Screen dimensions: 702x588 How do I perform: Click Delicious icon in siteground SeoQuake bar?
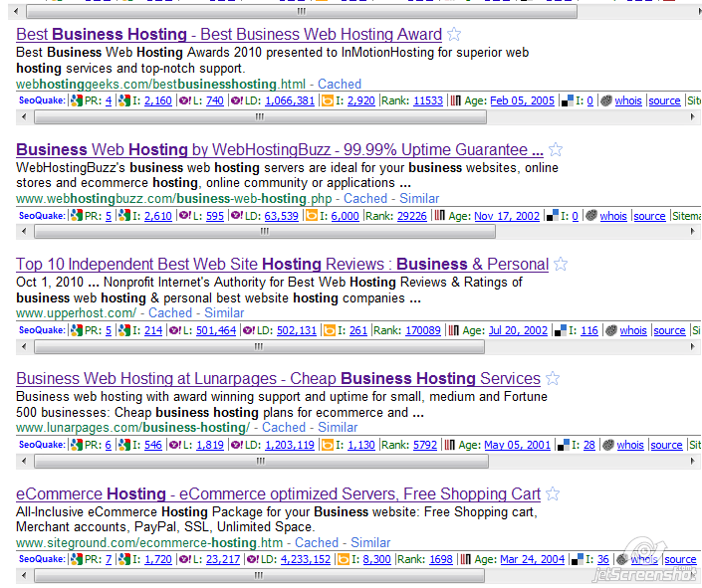point(578,560)
